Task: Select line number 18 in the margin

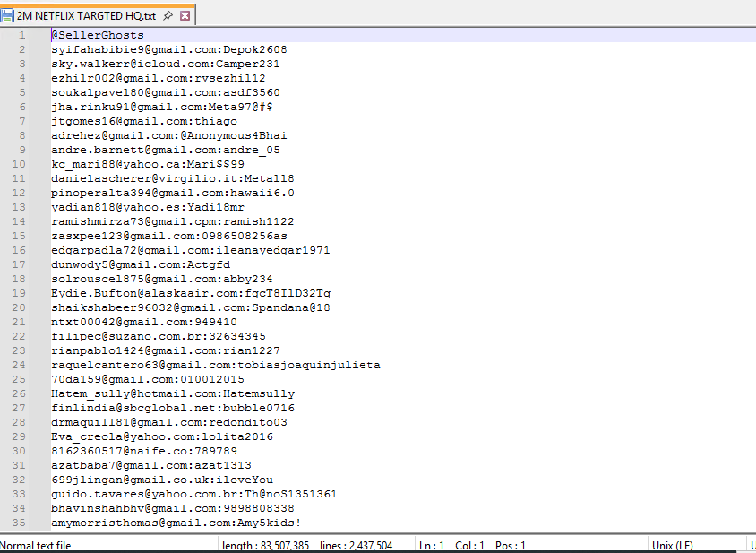Action: (x=19, y=279)
